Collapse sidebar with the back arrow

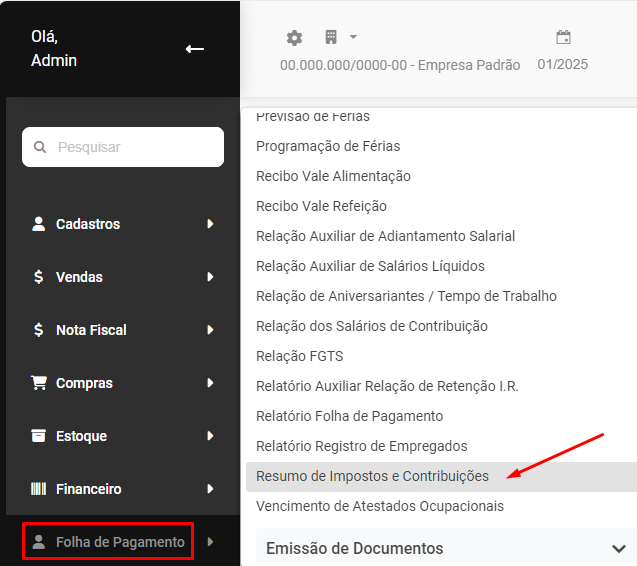coord(195,49)
